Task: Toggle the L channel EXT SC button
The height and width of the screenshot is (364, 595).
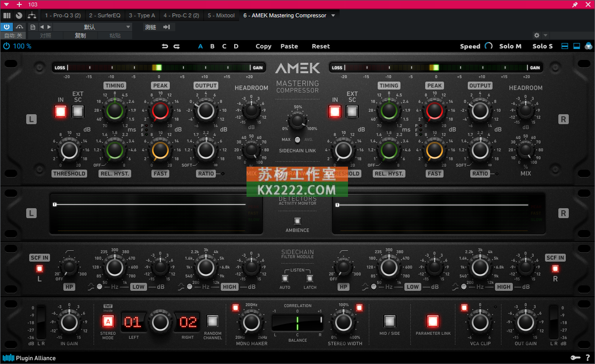Action: pyautogui.click(x=78, y=111)
